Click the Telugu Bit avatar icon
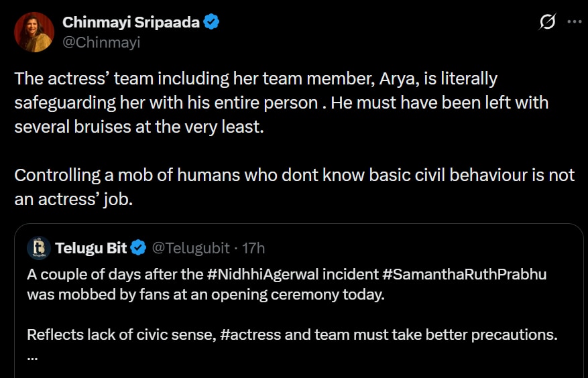The image size is (588, 378). 39,248
